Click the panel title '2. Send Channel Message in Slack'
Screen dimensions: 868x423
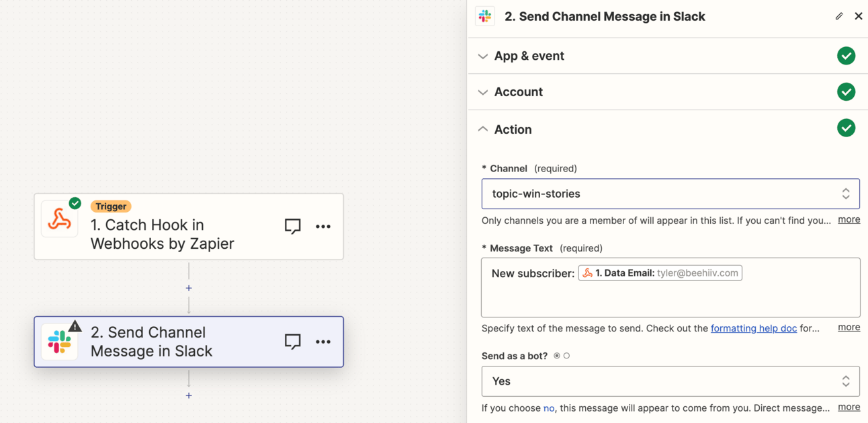click(x=605, y=17)
